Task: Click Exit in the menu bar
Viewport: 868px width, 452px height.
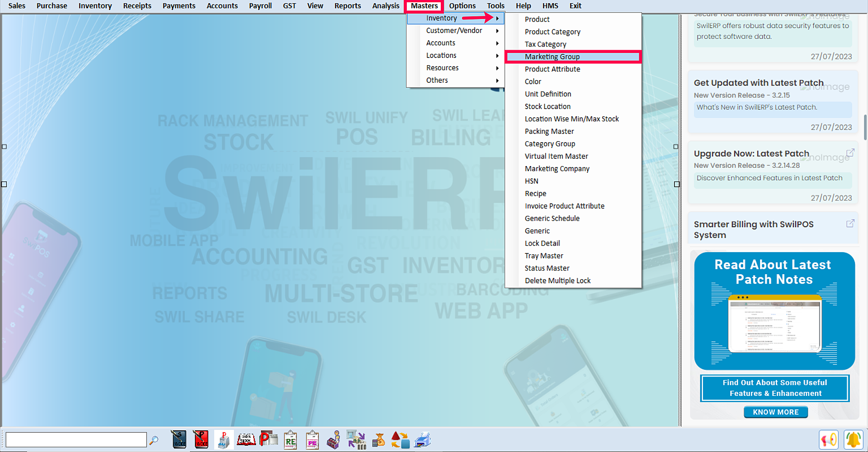Action: pos(575,6)
